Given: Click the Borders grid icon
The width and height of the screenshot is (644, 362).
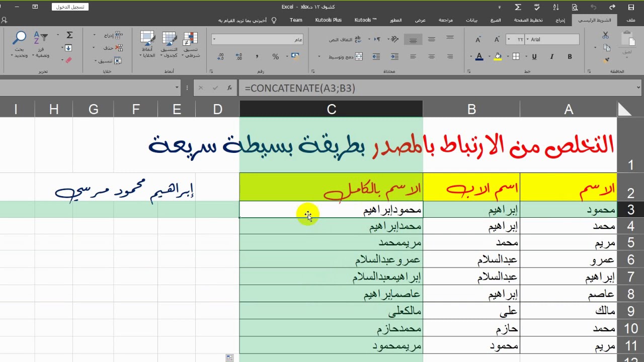Looking at the screenshot, I should click(x=516, y=57).
